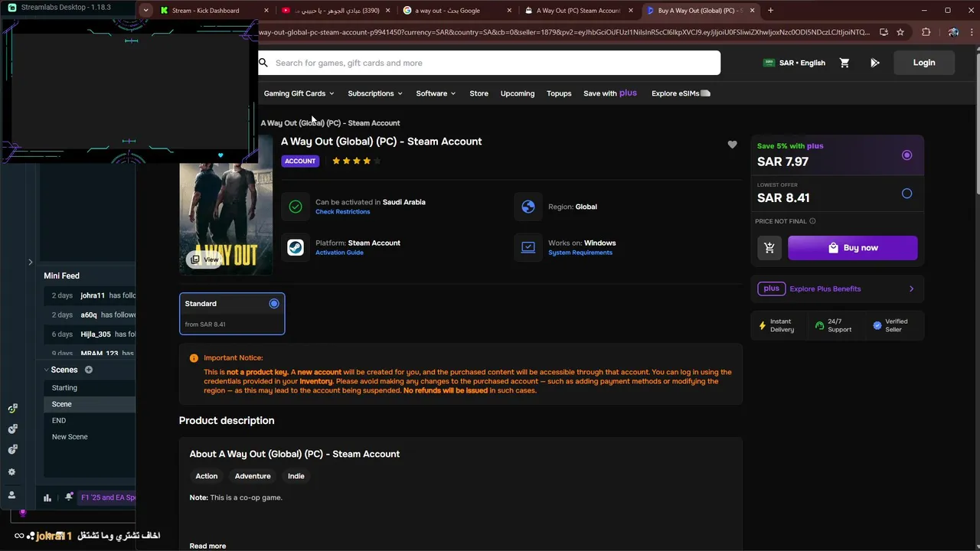Select the SAR 7.97 plus price option
Screen dimensions: 980x551
906,155
